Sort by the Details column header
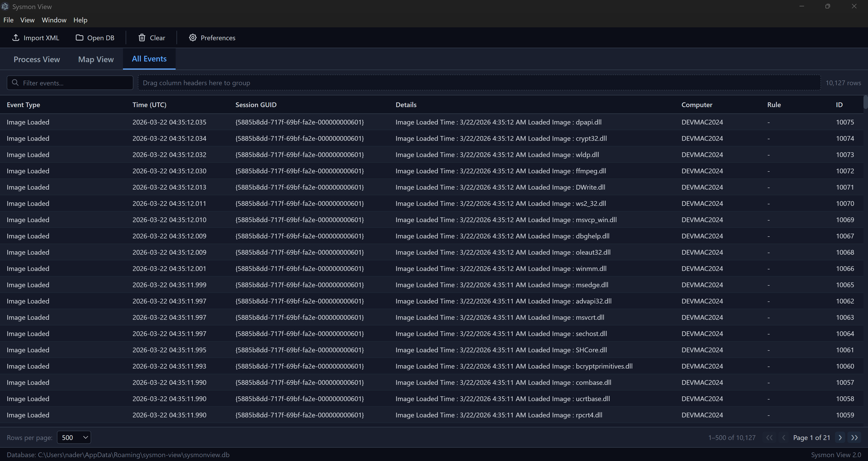The width and height of the screenshot is (868, 461). [x=406, y=105]
